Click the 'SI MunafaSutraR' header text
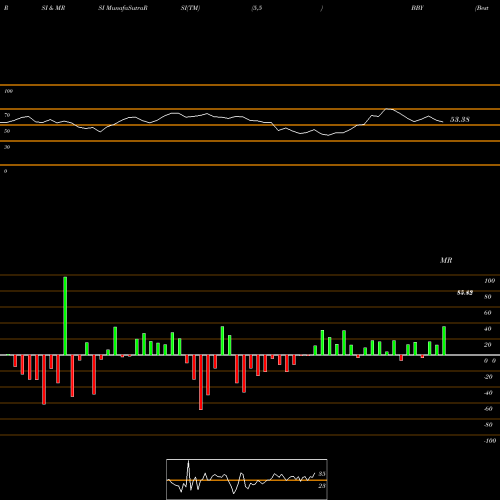 [123, 8]
